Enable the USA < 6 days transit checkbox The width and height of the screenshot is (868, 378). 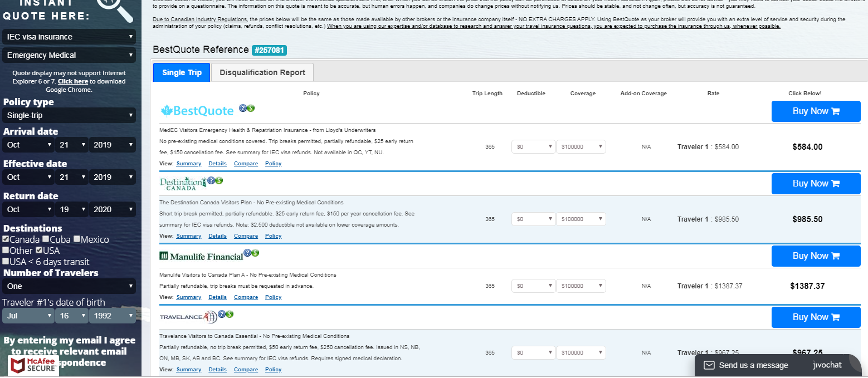(6, 262)
